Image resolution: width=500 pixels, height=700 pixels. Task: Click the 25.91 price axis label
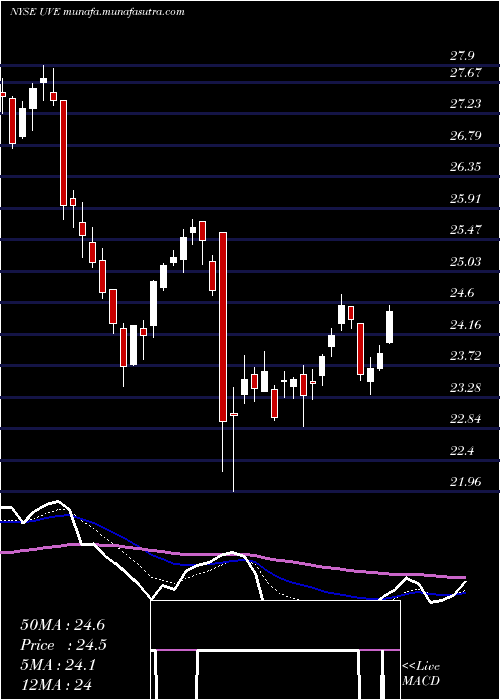(x=465, y=198)
